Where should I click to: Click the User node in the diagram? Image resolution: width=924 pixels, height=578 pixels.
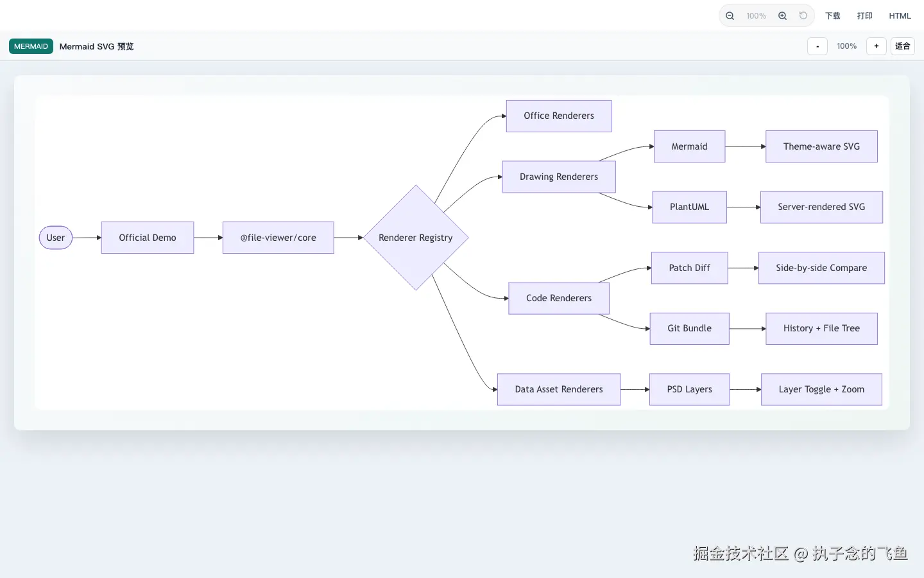tap(56, 238)
